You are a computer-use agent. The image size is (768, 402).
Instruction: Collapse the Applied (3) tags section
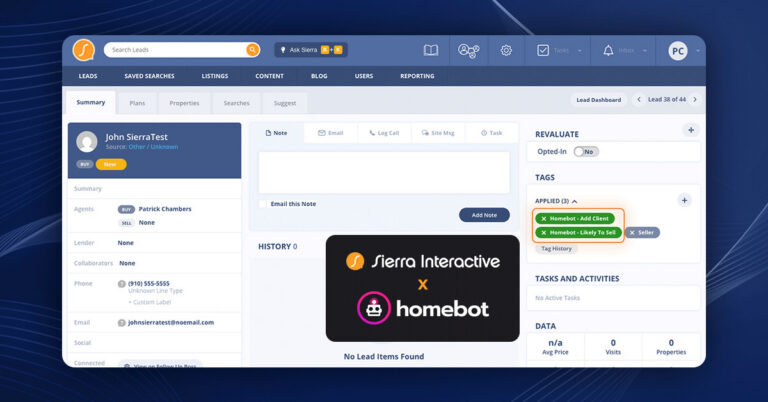pyautogui.click(x=575, y=201)
